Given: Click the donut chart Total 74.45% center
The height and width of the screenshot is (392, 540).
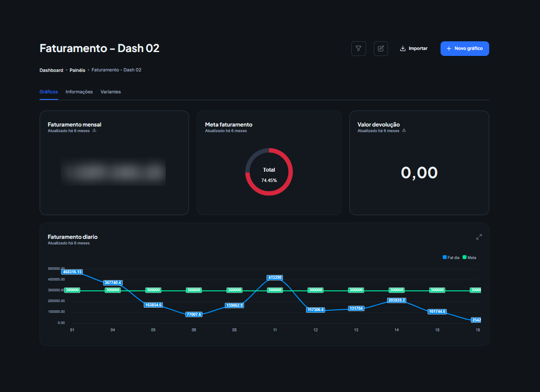Looking at the screenshot, I should point(269,175).
